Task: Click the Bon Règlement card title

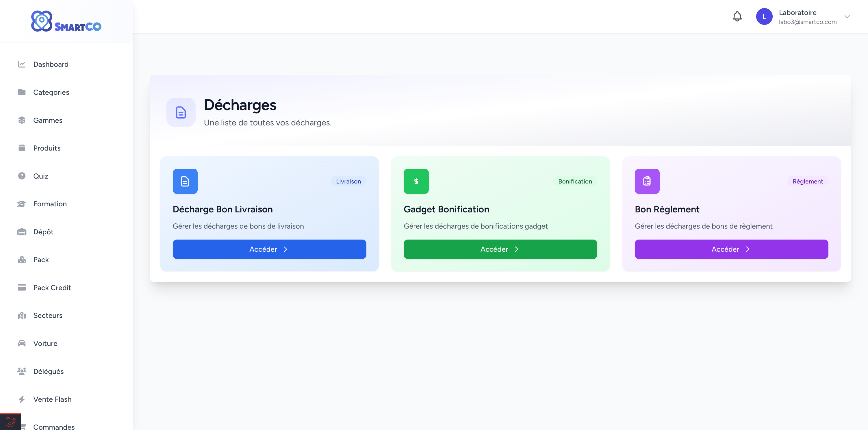Action: [667, 209]
